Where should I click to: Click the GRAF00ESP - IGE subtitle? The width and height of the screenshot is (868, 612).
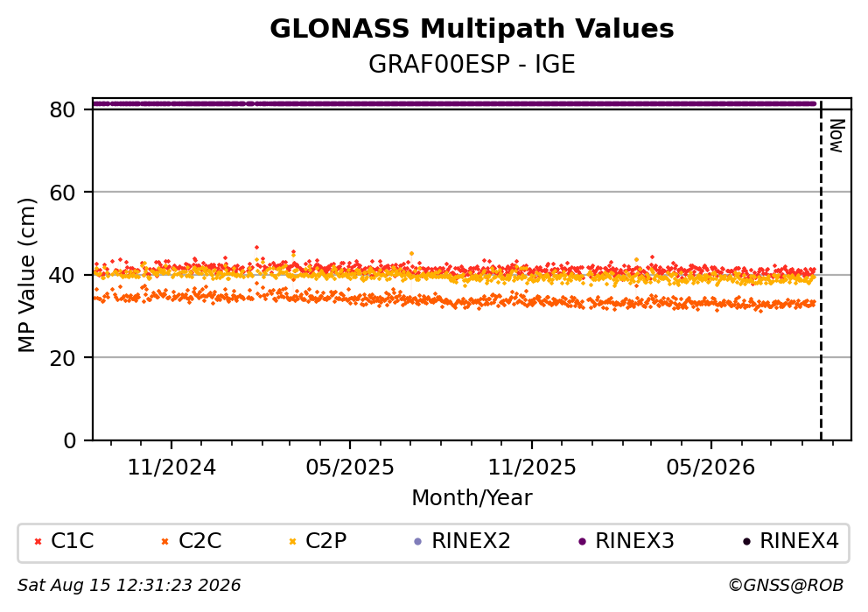pos(472,65)
